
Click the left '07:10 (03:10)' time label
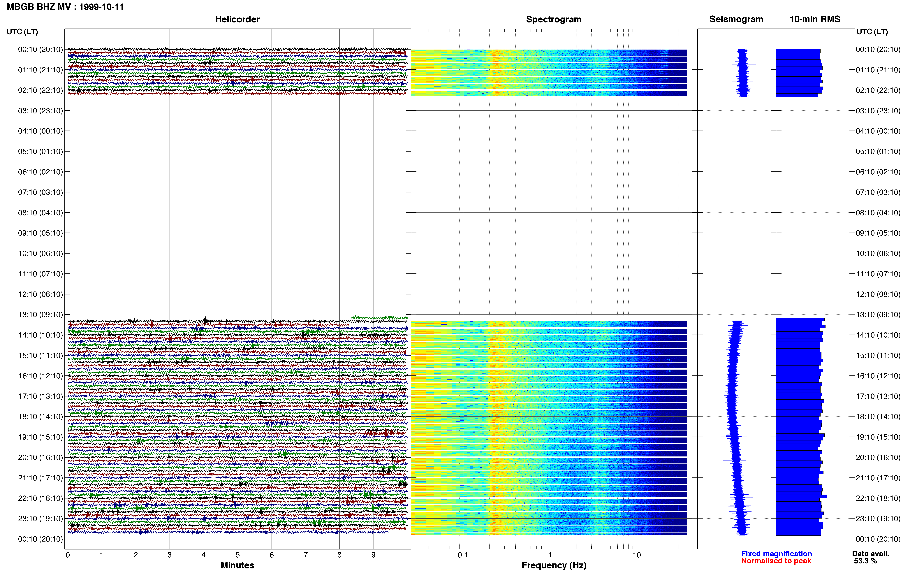(41, 192)
